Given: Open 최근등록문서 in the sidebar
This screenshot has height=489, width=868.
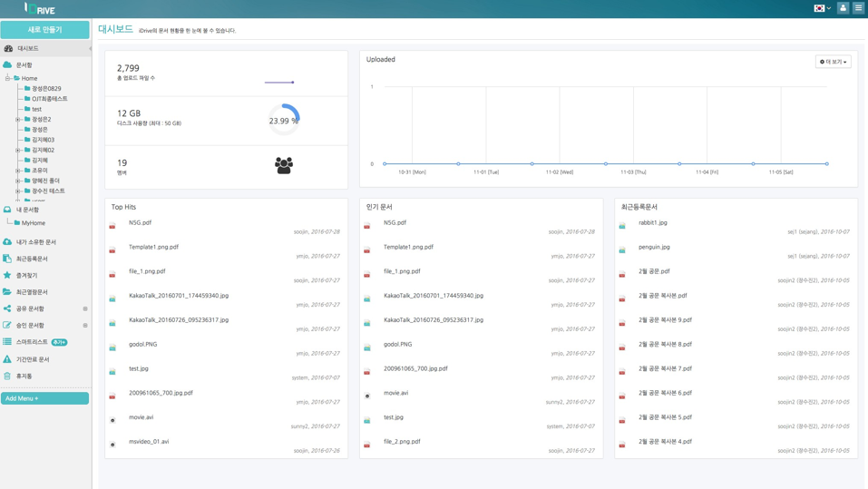Looking at the screenshot, I should 32,259.
